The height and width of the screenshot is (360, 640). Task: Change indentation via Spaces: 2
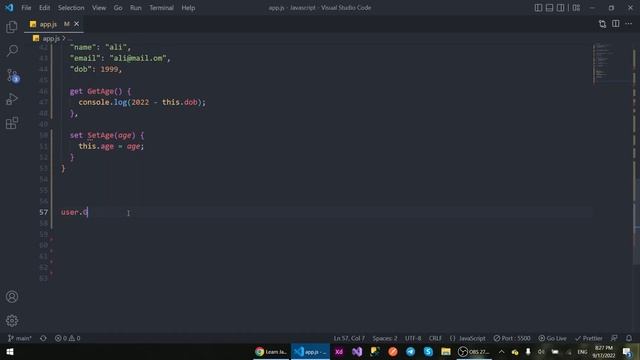[385, 338]
